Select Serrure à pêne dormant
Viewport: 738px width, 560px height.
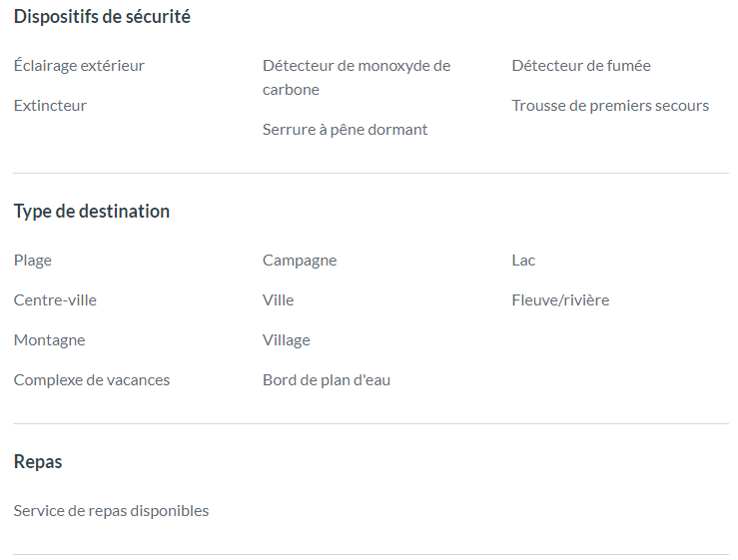pos(345,130)
